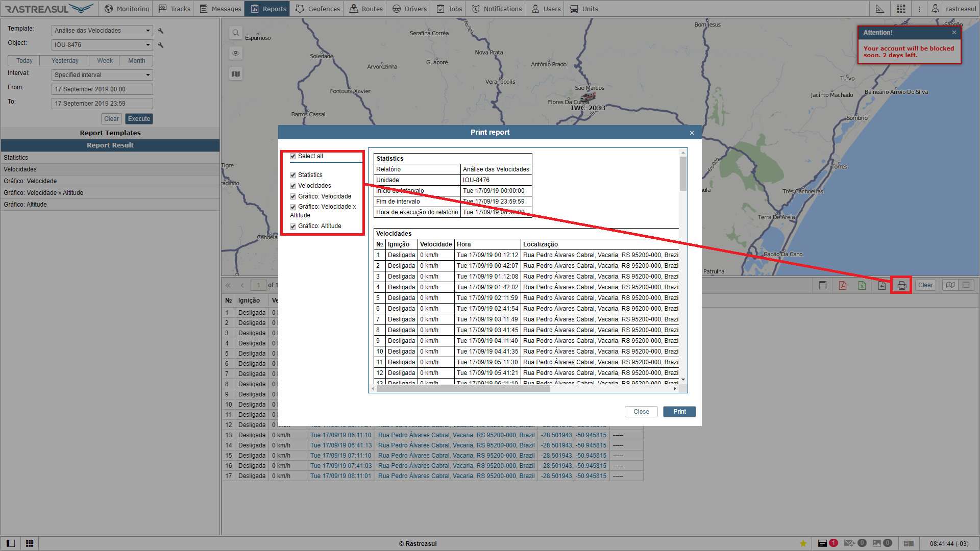Click the wrench icon beside Template

pos(161,31)
